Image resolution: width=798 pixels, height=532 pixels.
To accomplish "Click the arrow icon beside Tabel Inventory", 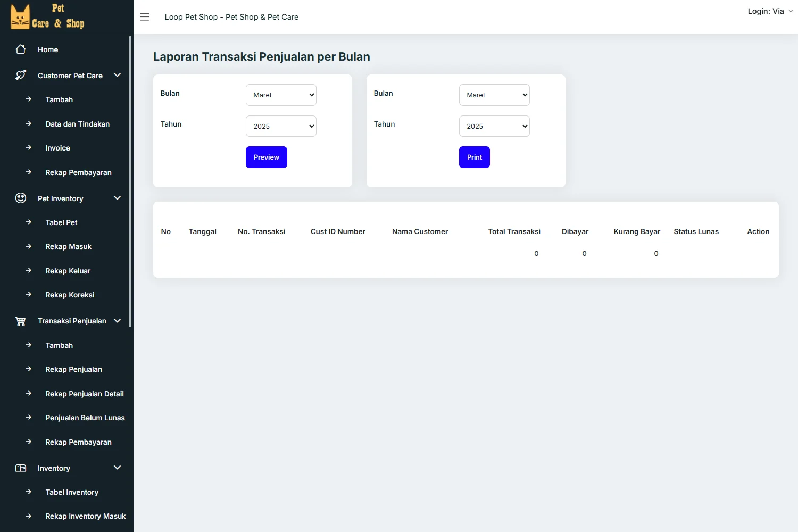I will [29, 492].
